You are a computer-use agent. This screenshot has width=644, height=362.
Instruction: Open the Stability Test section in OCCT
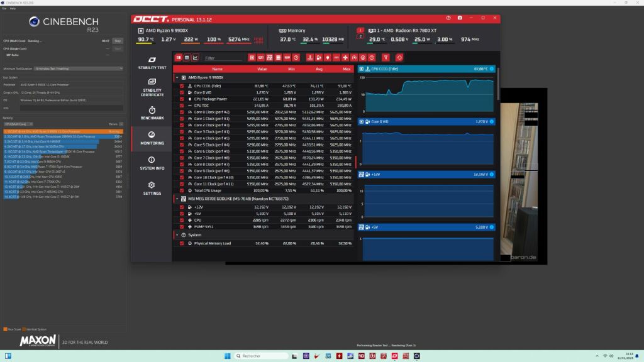coord(152,63)
